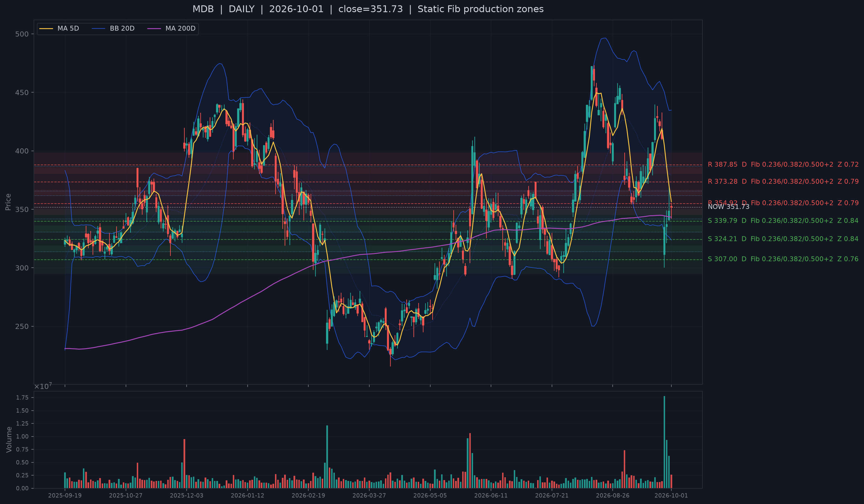The image size is (864, 504).
Task: Click the purple MA 200D legend line swatch
Action: [154, 29]
